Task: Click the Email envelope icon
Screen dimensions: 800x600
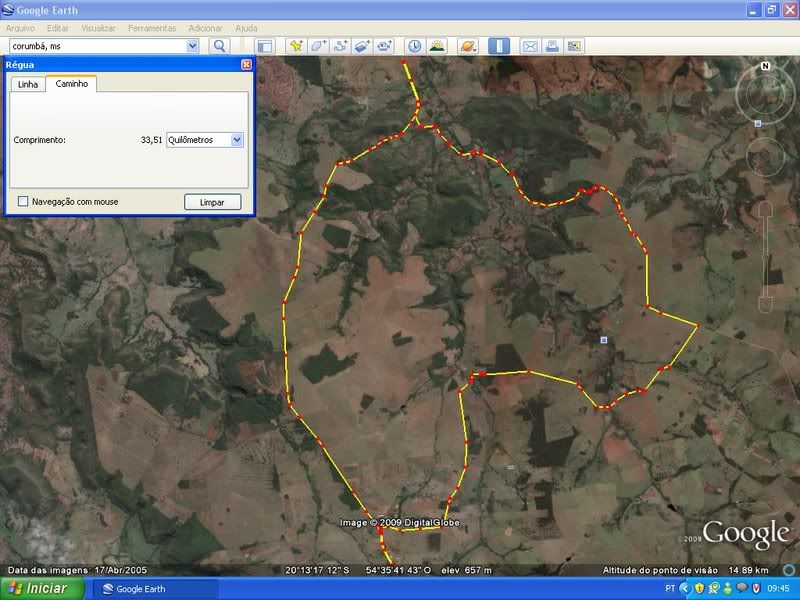Action: (530, 46)
